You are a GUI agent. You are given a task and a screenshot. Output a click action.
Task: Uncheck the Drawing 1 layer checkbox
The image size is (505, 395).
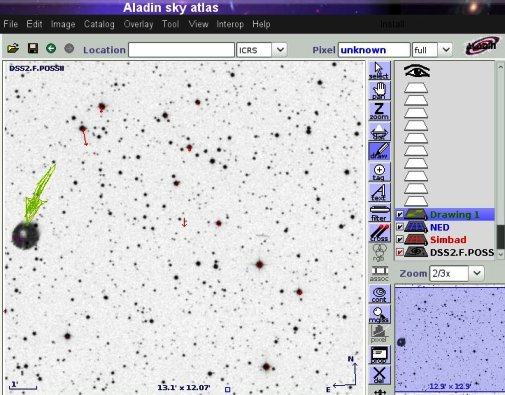[399, 214]
